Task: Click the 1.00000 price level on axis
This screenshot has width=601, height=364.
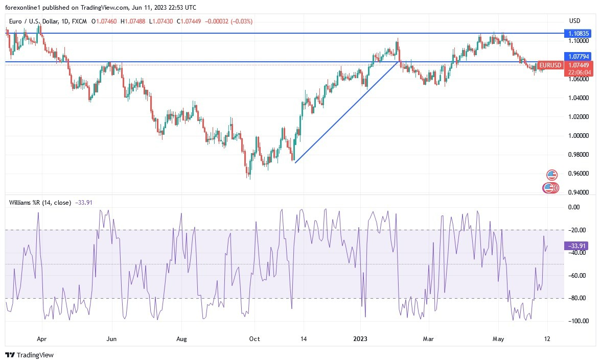Action: click(x=579, y=136)
